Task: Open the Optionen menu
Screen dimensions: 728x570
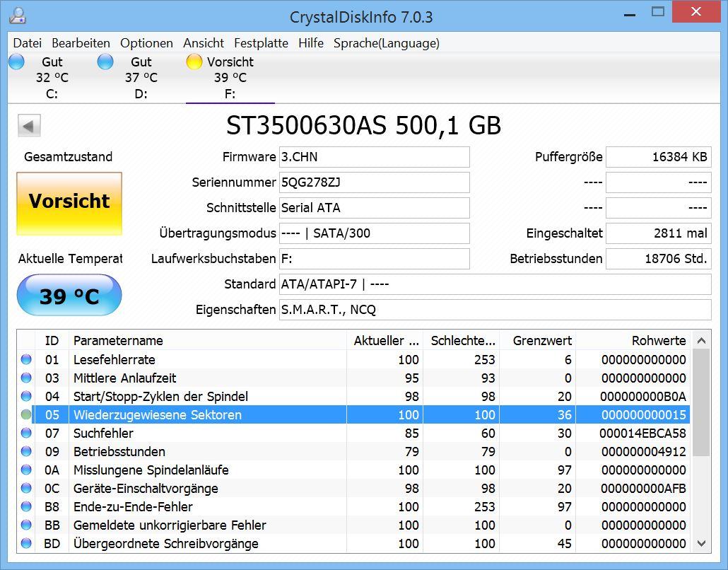Action: tap(147, 43)
